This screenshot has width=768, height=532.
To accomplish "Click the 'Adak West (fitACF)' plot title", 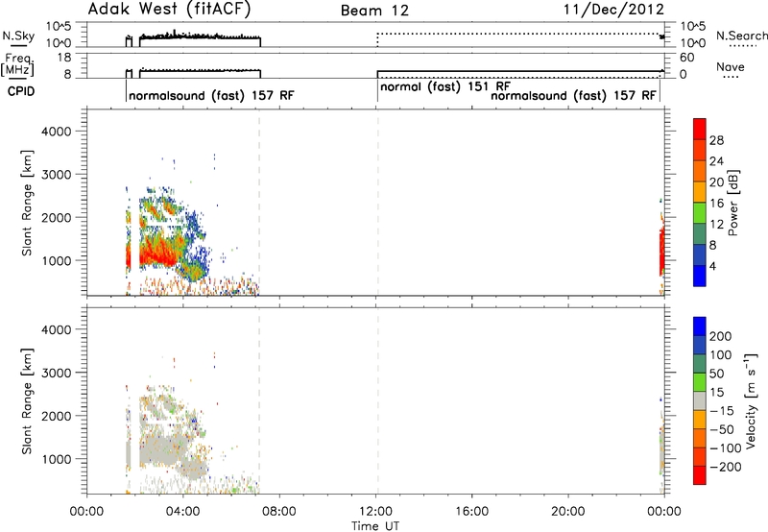I will pos(169,10).
